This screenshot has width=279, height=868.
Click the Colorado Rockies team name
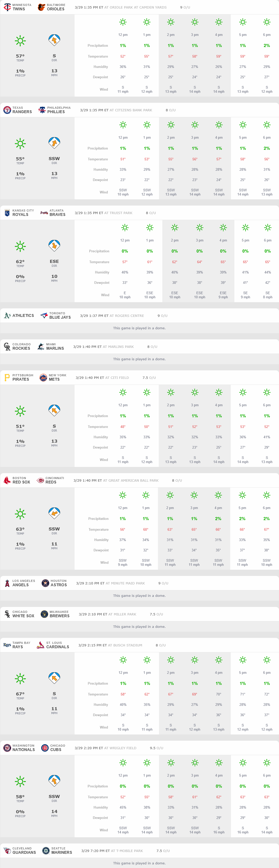coord(21,348)
